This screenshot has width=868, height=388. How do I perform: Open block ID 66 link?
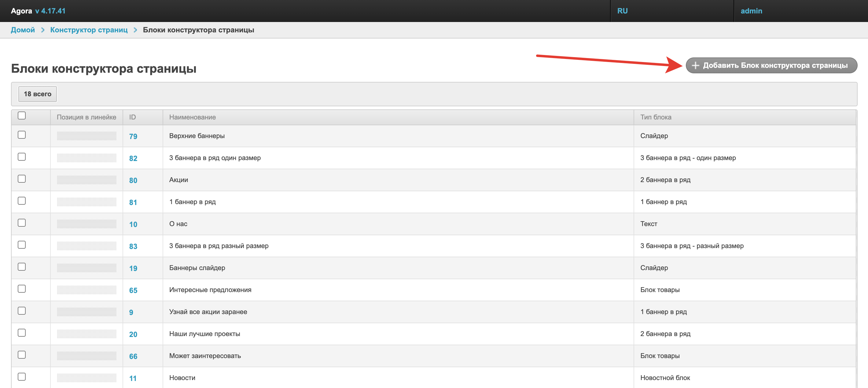pyautogui.click(x=133, y=356)
